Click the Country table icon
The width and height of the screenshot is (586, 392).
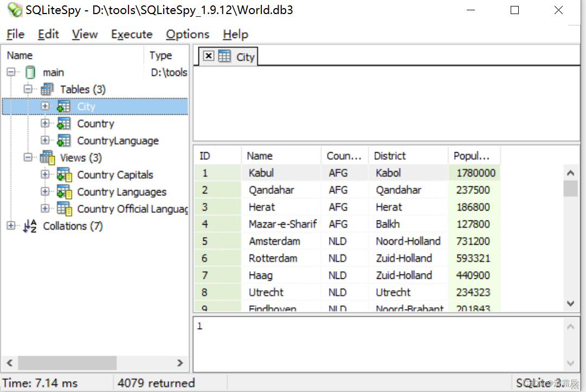coord(63,123)
